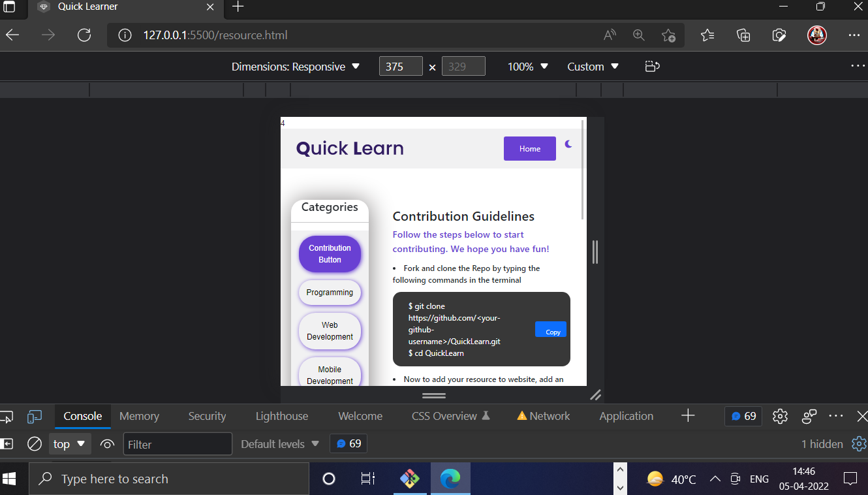
Task: Toggle device emulation icon in DevTools
Action: (x=35, y=416)
